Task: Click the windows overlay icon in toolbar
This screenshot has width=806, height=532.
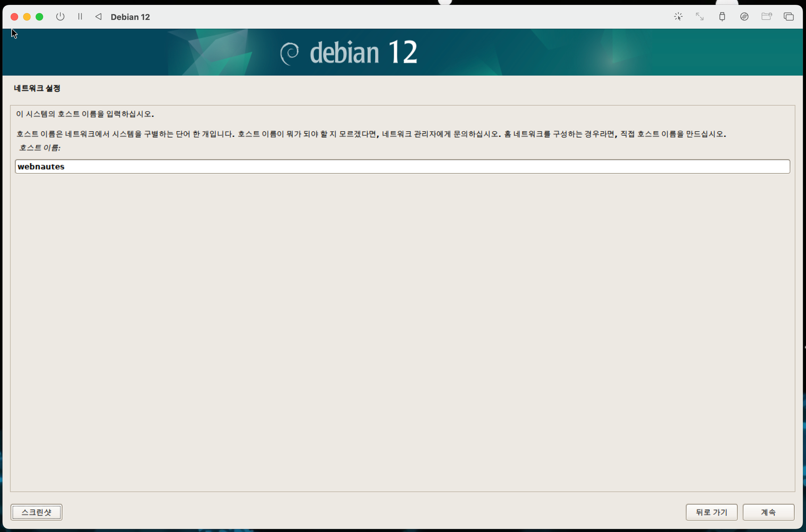Action: tap(788, 17)
